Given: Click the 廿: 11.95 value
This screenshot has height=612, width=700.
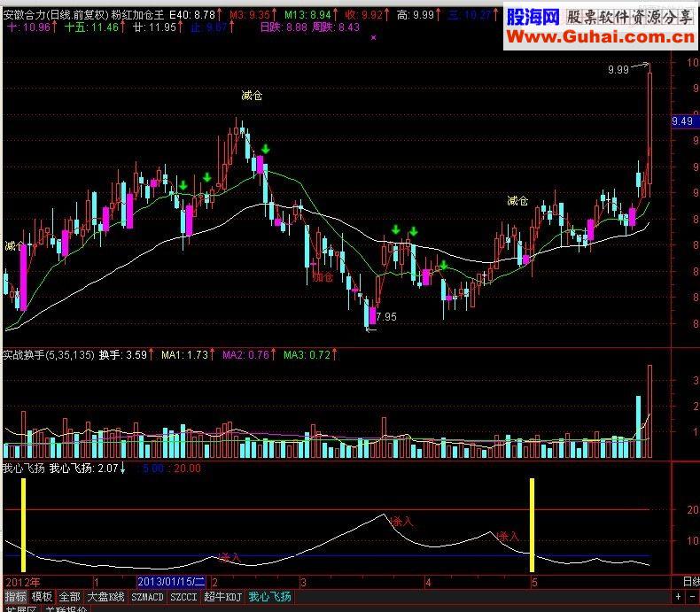Looking at the screenshot, I should tap(154, 27).
